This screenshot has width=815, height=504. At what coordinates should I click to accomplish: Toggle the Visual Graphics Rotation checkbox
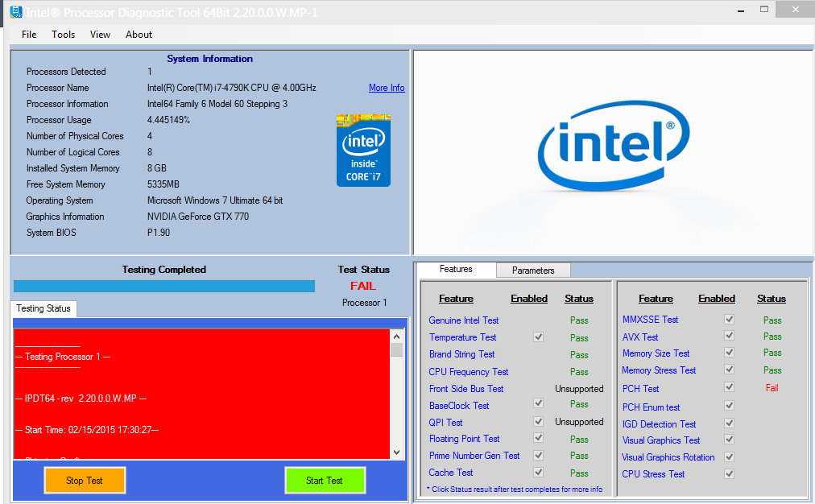[730, 456]
